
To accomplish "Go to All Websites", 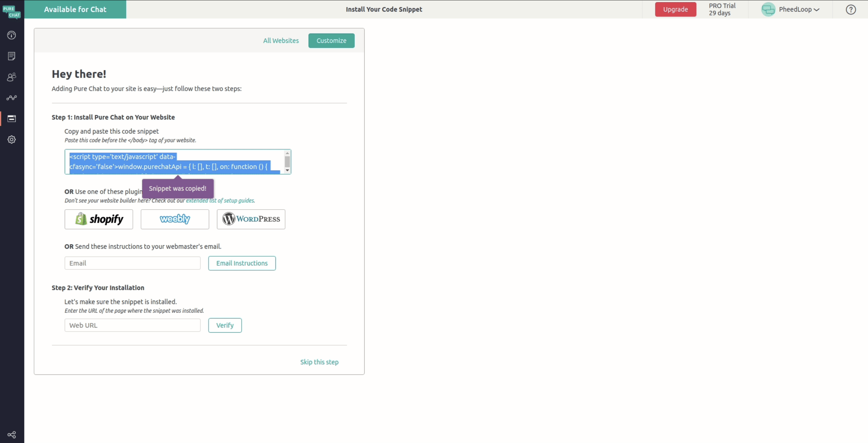I will (281, 40).
